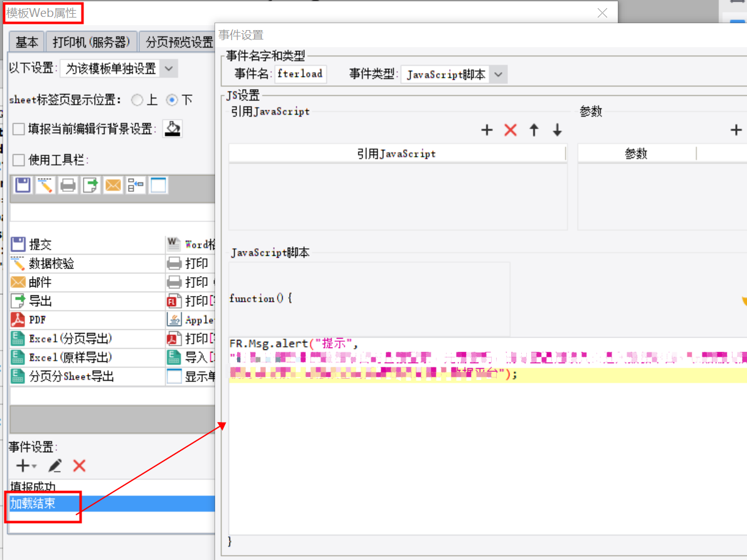Open the row background fill color picker
This screenshot has width=747, height=560.
pos(172,129)
